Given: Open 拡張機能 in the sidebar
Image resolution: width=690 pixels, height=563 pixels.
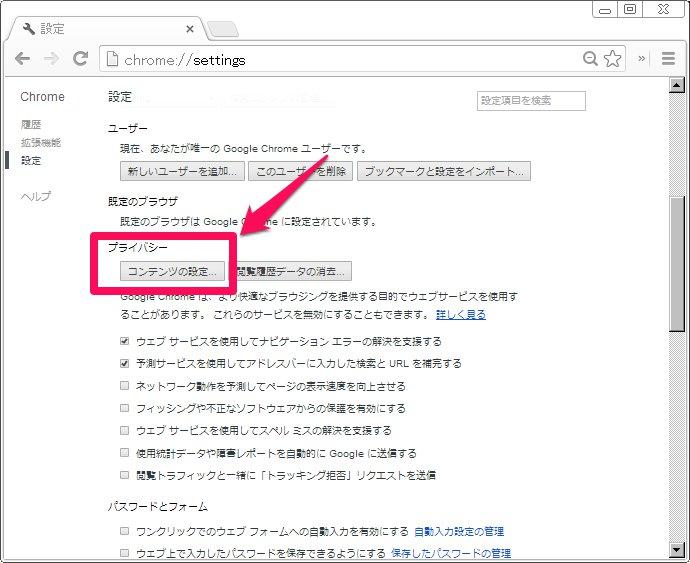Looking at the screenshot, I should 40,143.
